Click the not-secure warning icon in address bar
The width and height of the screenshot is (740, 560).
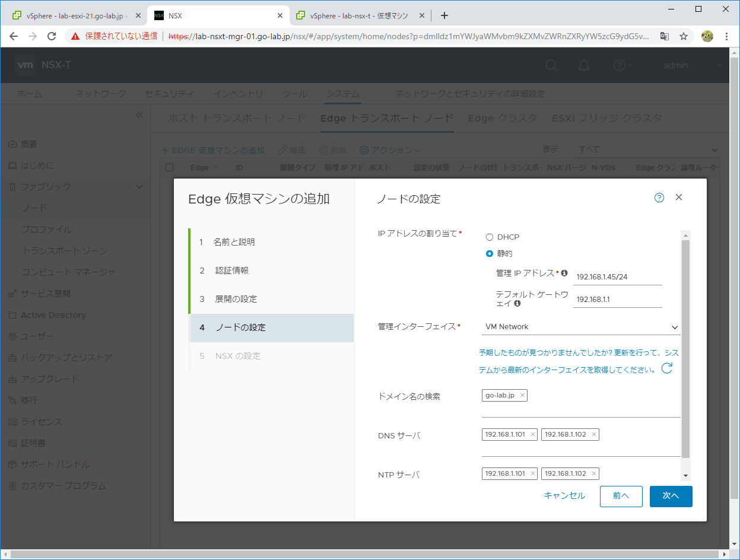(x=75, y=36)
